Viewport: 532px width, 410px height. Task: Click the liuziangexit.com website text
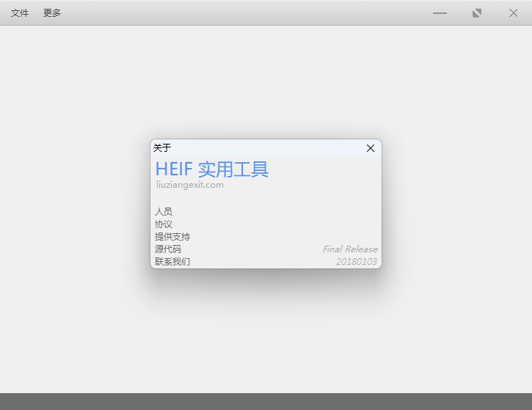(x=190, y=185)
